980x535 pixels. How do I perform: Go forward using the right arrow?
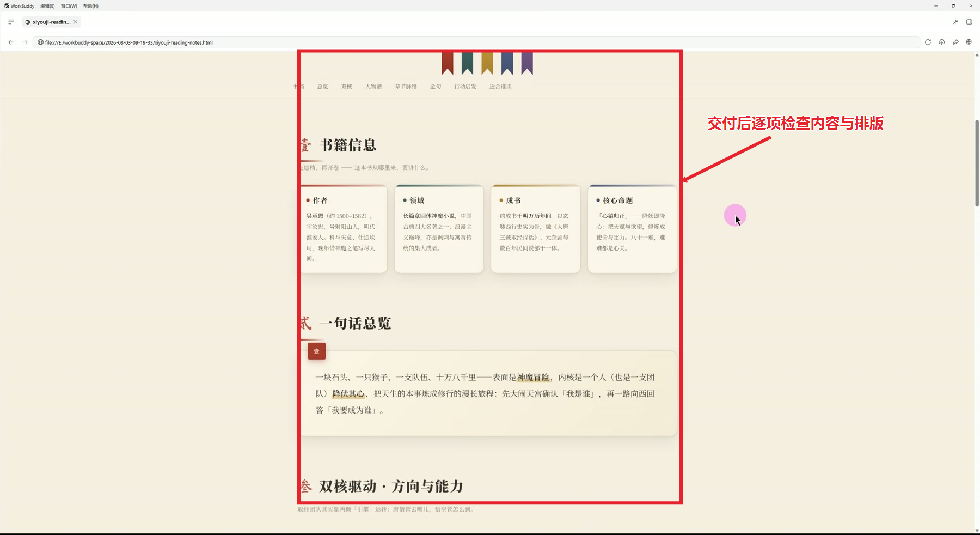pos(25,42)
